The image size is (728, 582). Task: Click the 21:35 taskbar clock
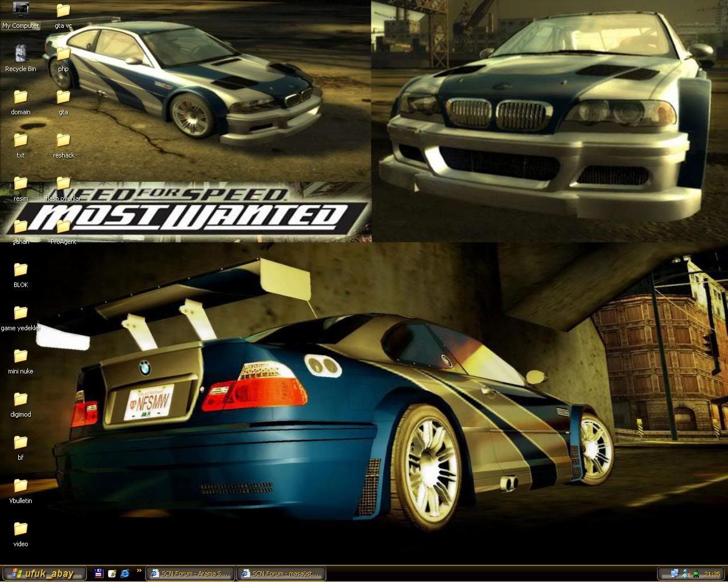click(712, 574)
